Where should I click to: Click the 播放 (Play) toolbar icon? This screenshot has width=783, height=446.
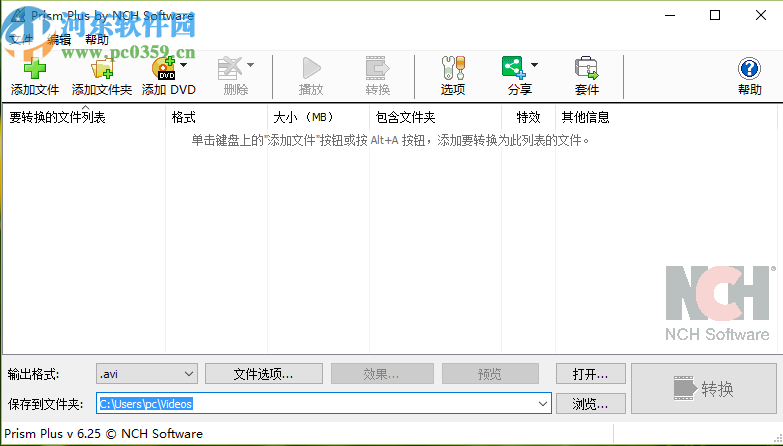point(311,68)
